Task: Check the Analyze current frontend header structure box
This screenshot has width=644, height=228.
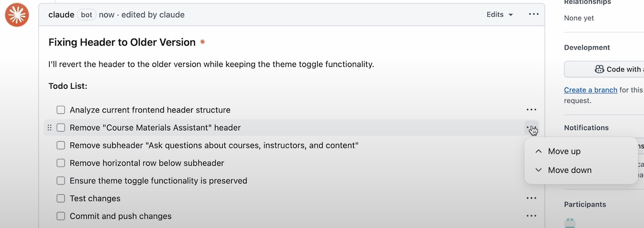Action: coord(61,110)
